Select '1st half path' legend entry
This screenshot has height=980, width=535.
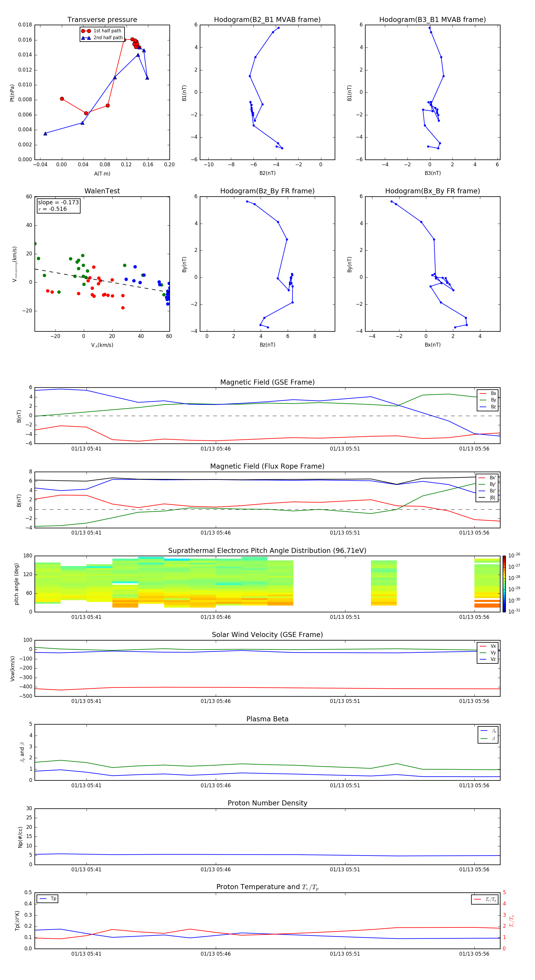point(101,31)
